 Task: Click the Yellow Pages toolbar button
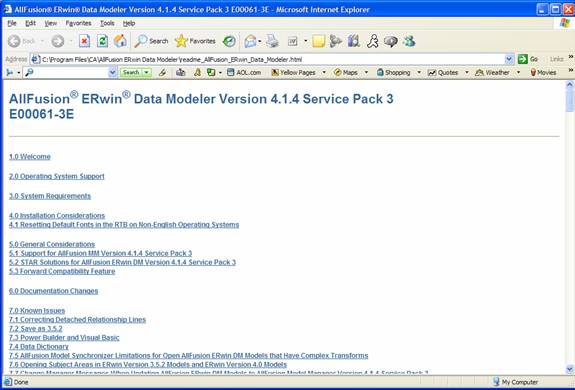pos(293,73)
